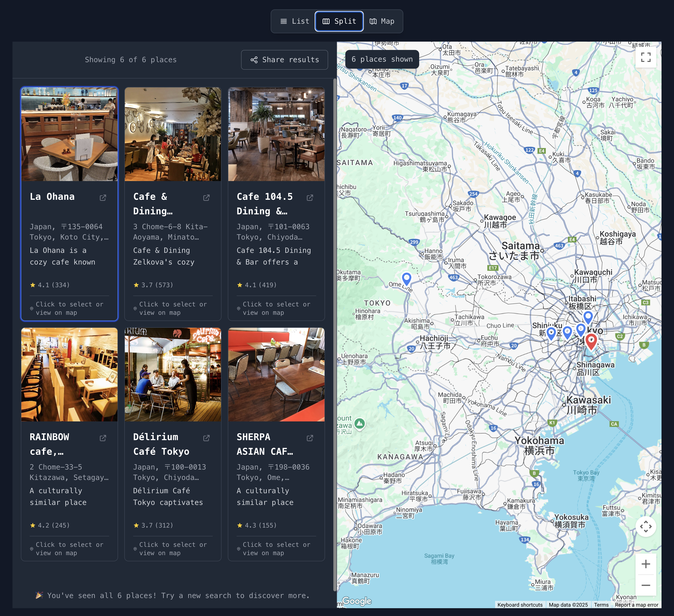Open Cafe 104.5 Dining external link icon
The image size is (674, 616).
310,198
